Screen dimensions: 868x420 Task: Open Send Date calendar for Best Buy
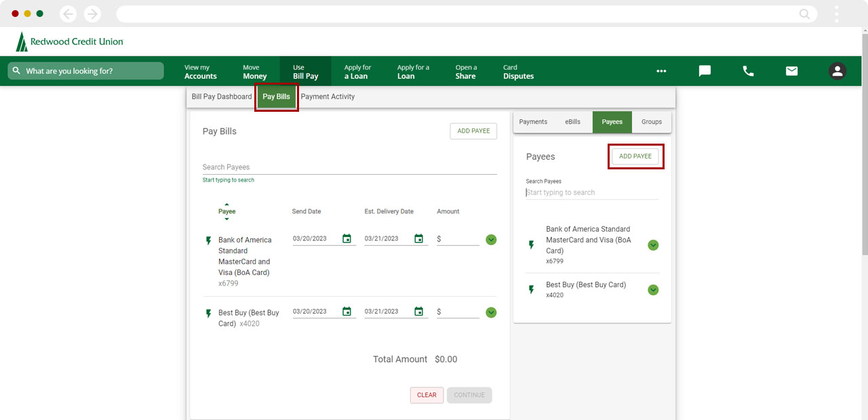coord(347,312)
